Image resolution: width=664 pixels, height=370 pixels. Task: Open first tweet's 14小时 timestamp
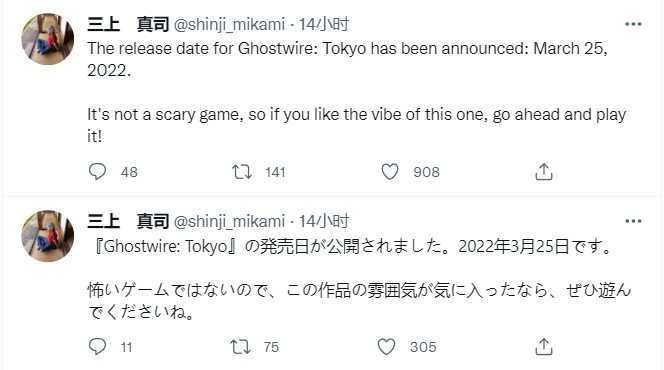(x=324, y=25)
